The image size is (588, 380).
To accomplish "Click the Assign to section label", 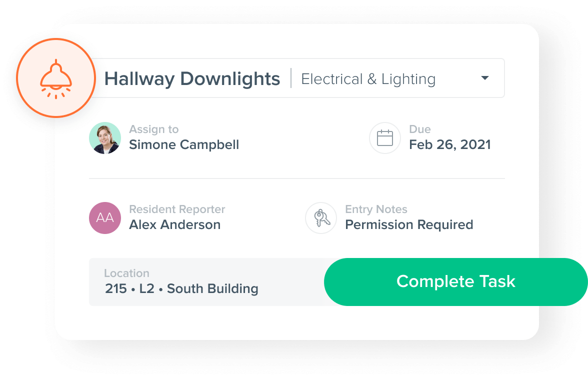I will (153, 129).
